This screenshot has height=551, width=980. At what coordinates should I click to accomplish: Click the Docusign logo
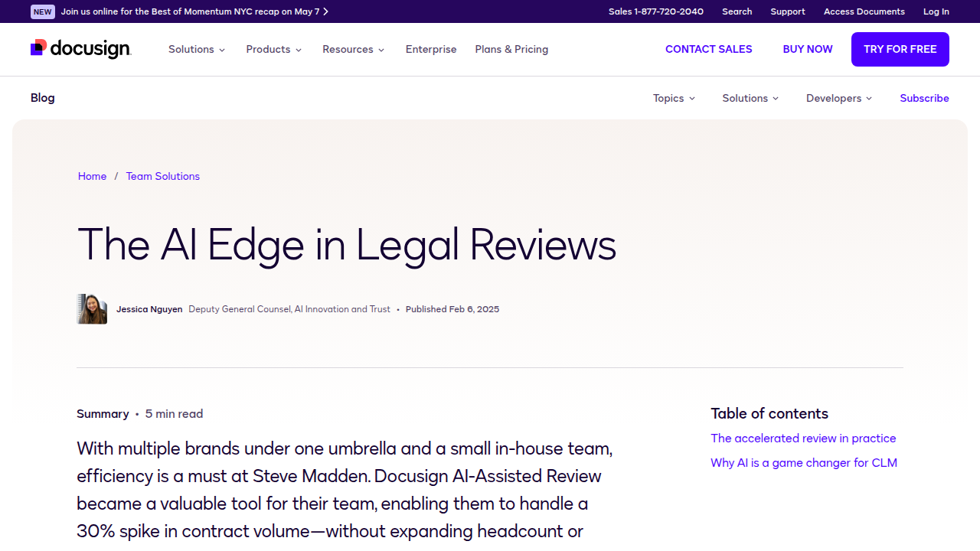80,49
